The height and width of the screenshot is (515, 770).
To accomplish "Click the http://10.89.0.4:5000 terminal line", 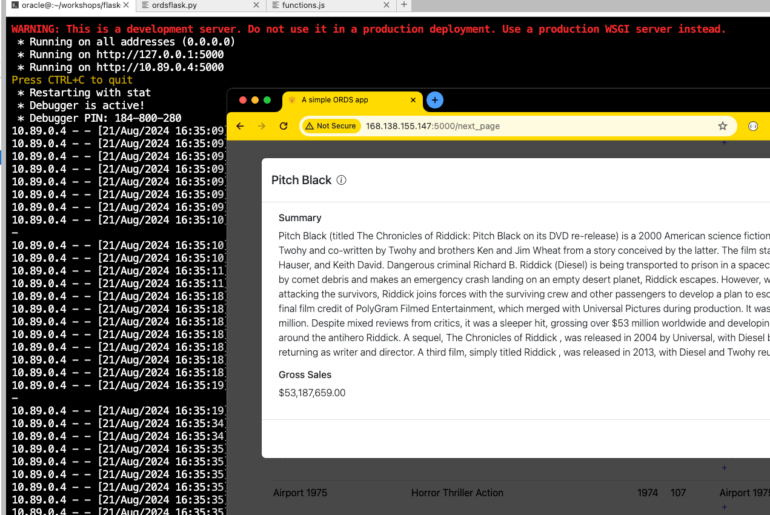I will tap(120, 67).
